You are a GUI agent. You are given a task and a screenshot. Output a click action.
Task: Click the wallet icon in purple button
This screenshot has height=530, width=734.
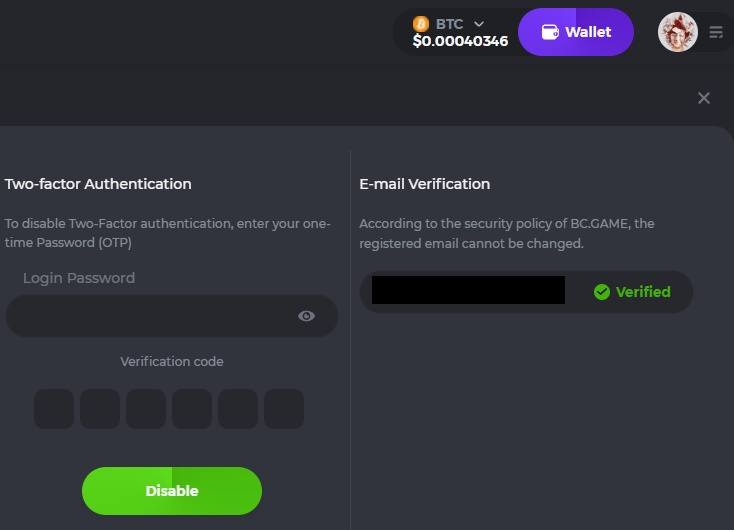coord(550,32)
